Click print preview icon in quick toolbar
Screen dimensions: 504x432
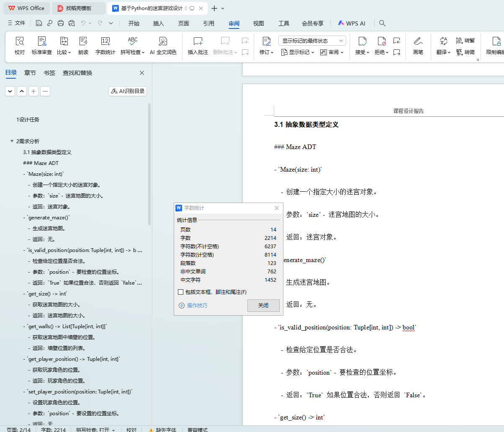pos(72,23)
